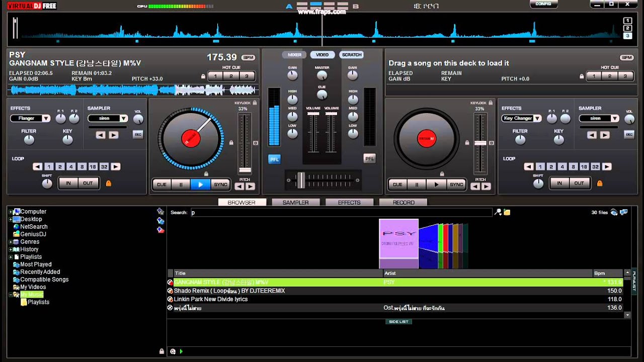Click the left deck CUE button
The image size is (644, 362).
tap(162, 185)
